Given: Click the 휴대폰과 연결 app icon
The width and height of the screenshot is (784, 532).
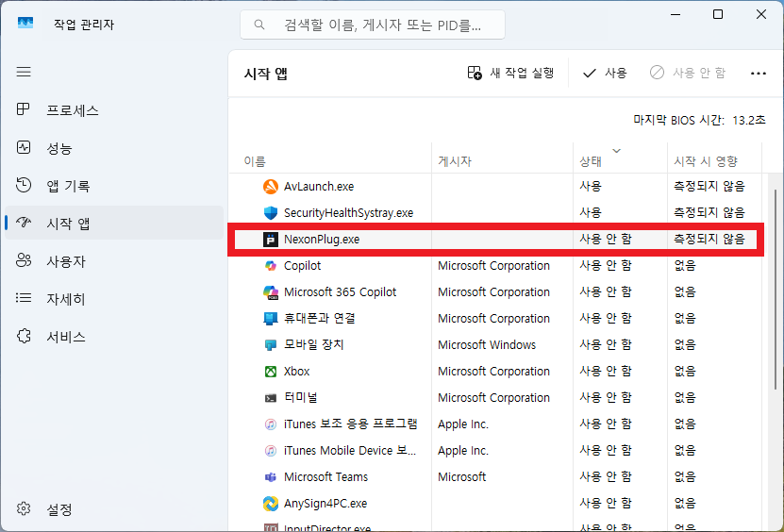Looking at the screenshot, I should tap(271, 319).
